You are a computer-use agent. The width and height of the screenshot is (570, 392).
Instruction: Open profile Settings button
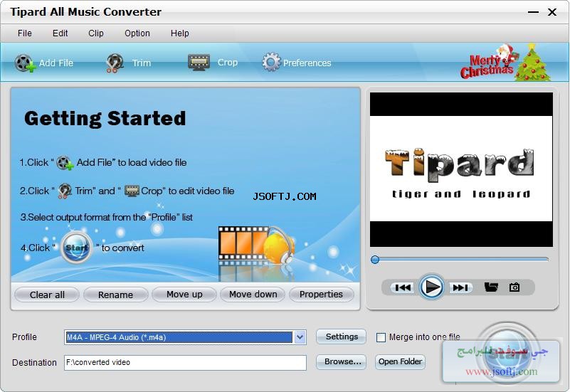point(342,337)
